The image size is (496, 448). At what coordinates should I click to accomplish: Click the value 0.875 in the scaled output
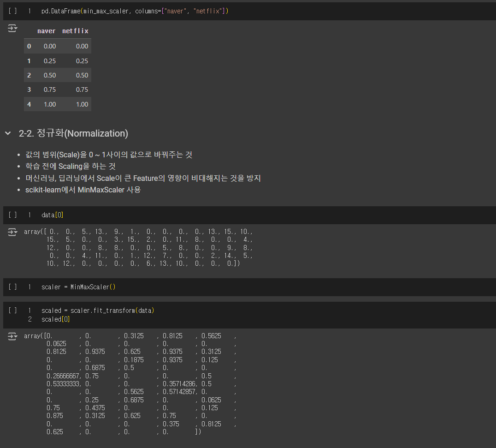point(55,416)
